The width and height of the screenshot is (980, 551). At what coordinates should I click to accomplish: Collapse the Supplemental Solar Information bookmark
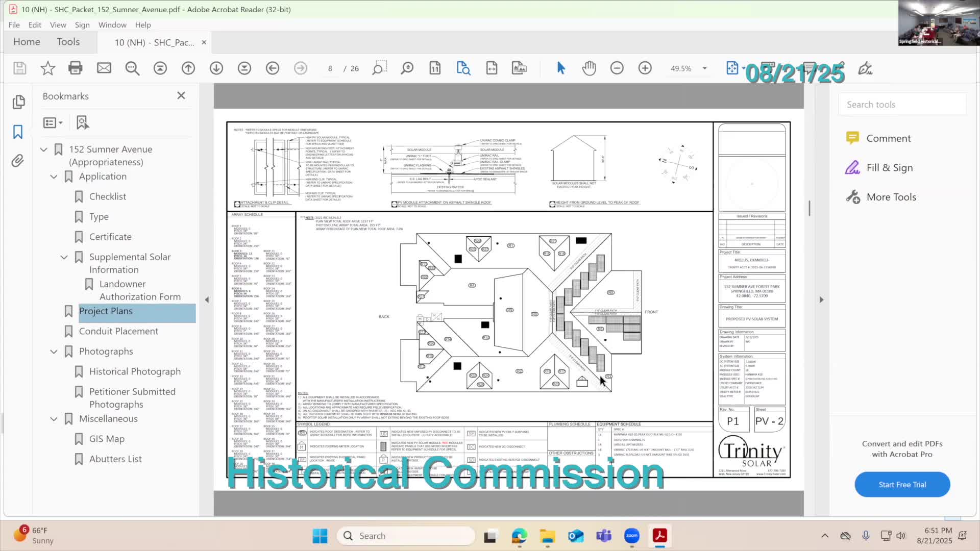64,257
